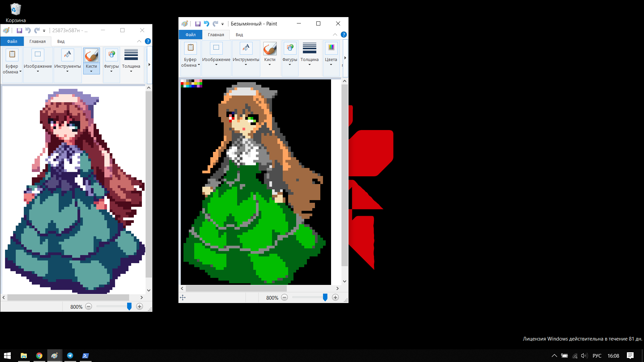This screenshot has height=362, width=644.
Task: Click zoom out minus button left Paint
Action: pos(89,306)
